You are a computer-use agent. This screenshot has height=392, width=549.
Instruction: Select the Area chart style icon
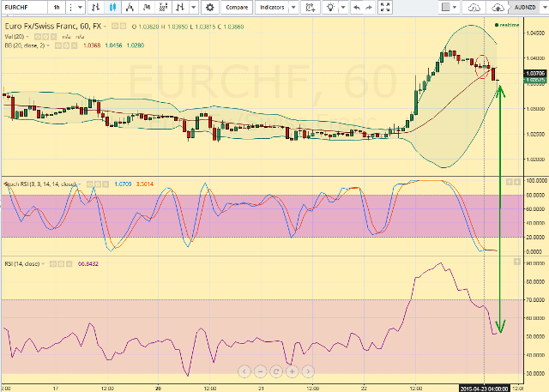coord(147,7)
